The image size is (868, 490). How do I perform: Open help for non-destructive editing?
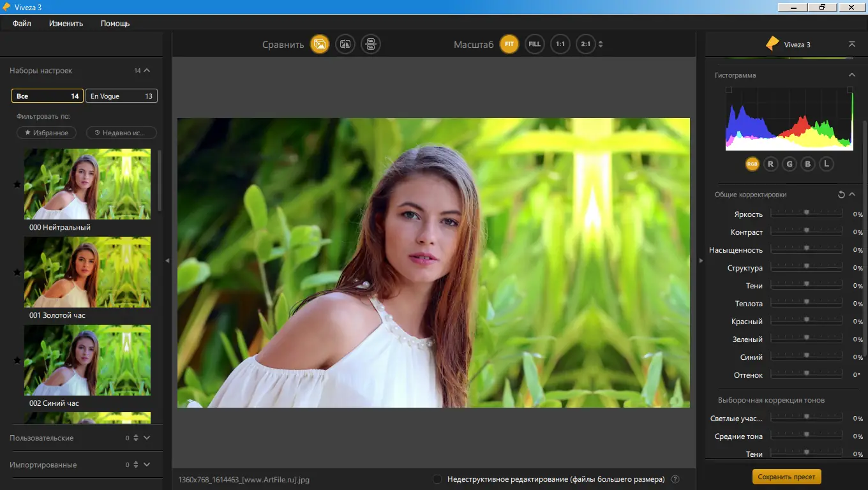pos(675,479)
